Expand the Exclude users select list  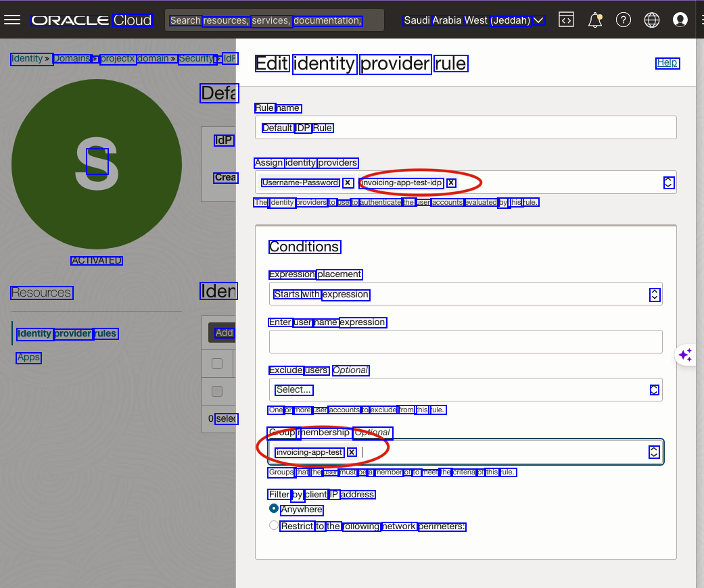[x=465, y=389]
